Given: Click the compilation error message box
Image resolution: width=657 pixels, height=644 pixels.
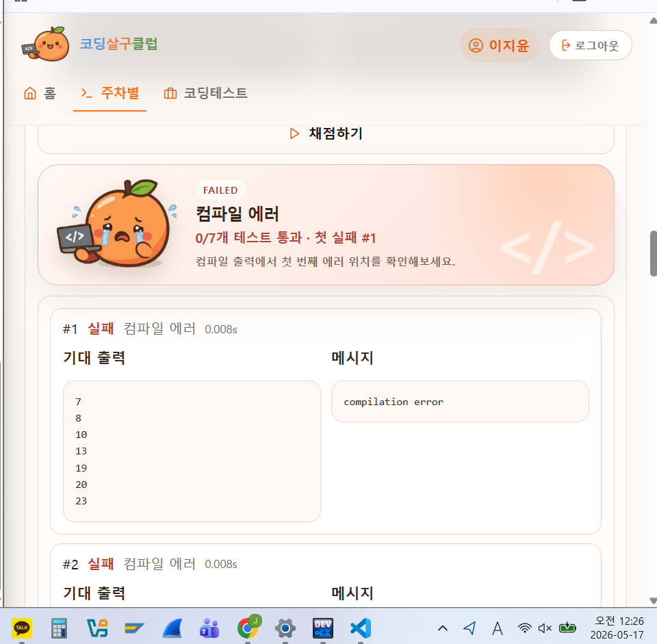Looking at the screenshot, I should pyautogui.click(x=460, y=402).
